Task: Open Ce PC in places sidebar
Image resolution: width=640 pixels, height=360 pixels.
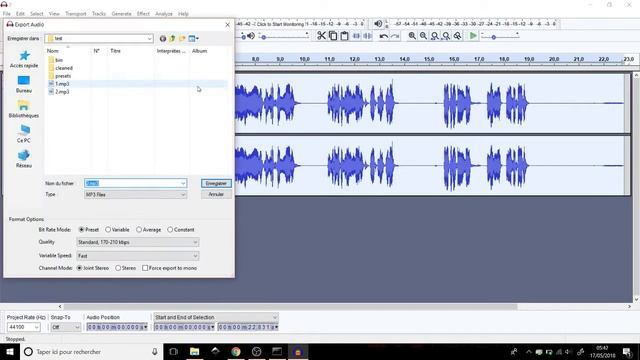Action: coord(24,134)
